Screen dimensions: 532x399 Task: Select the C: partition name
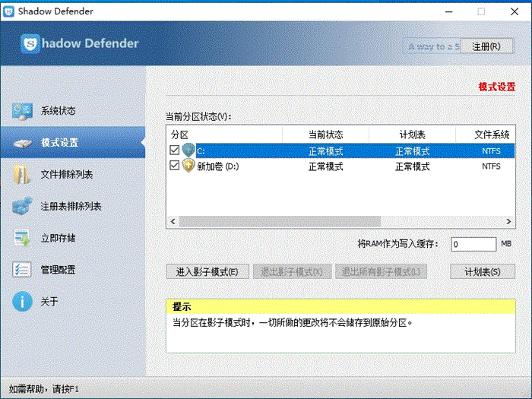(x=201, y=151)
